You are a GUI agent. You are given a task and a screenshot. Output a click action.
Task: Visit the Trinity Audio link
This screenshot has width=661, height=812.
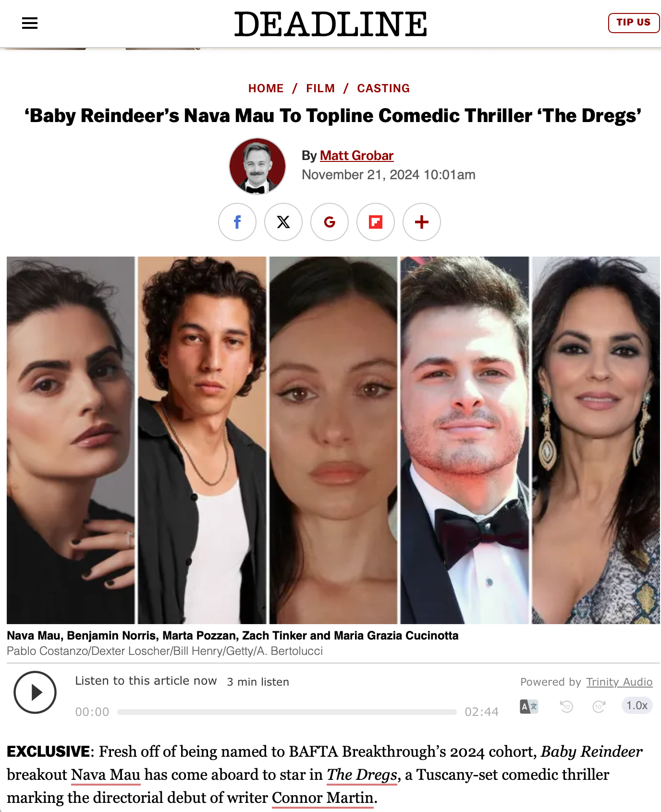tap(619, 682)
